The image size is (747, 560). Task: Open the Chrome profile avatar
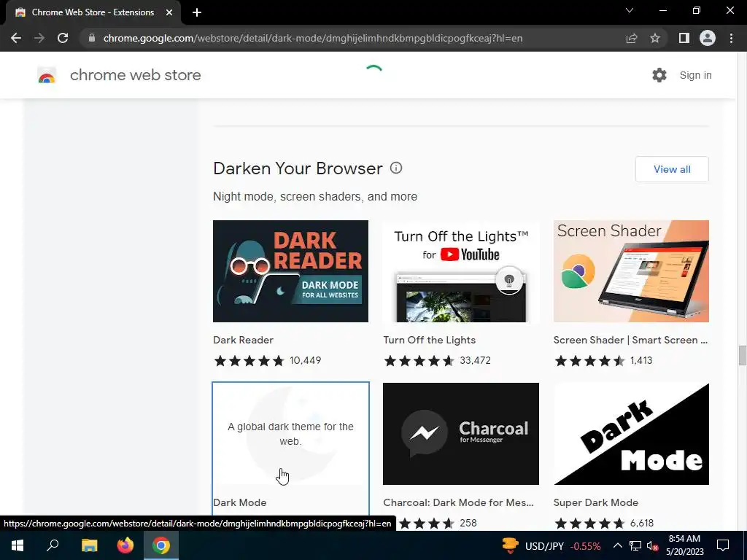coord(708,38)
